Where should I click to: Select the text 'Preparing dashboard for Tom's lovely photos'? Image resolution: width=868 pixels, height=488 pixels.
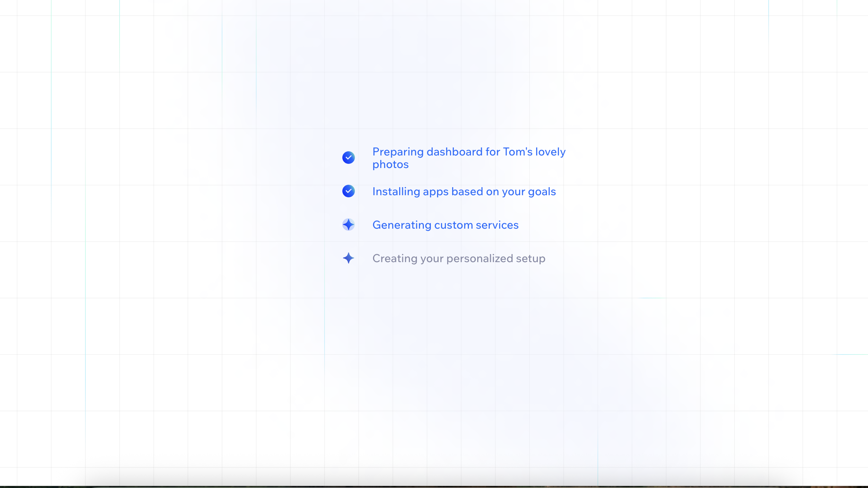click(469, 158)
